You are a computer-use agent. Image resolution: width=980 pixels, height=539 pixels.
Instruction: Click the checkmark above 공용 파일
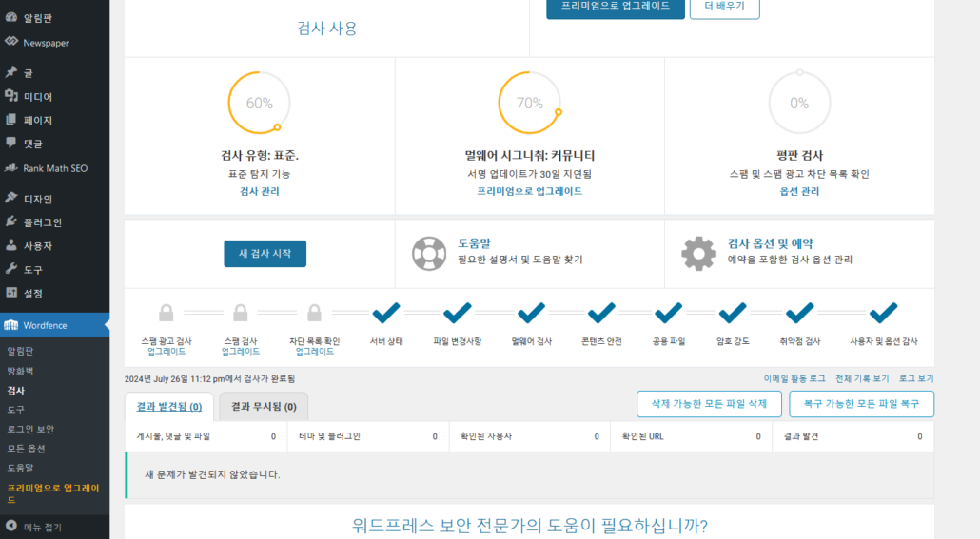click(x=669, y=313)
